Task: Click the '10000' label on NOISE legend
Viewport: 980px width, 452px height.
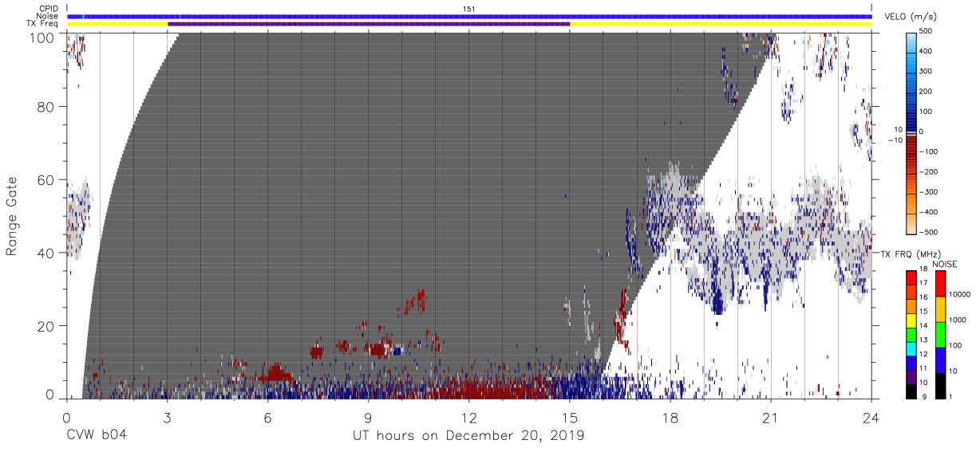Action: pos(961,295)
